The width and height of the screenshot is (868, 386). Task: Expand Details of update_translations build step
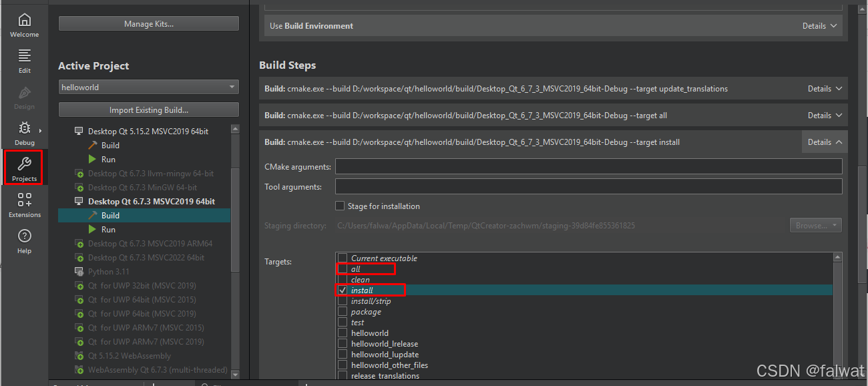click(825, 89)
